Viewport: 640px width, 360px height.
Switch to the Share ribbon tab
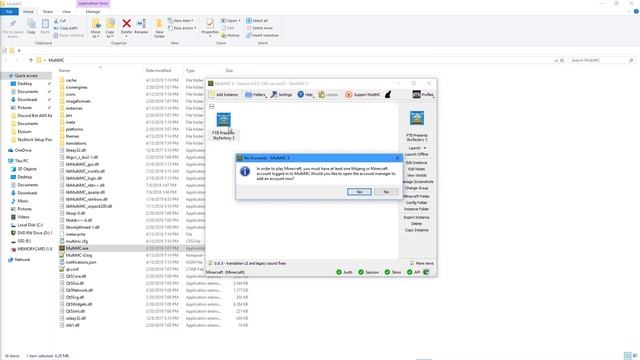point(48,12)
